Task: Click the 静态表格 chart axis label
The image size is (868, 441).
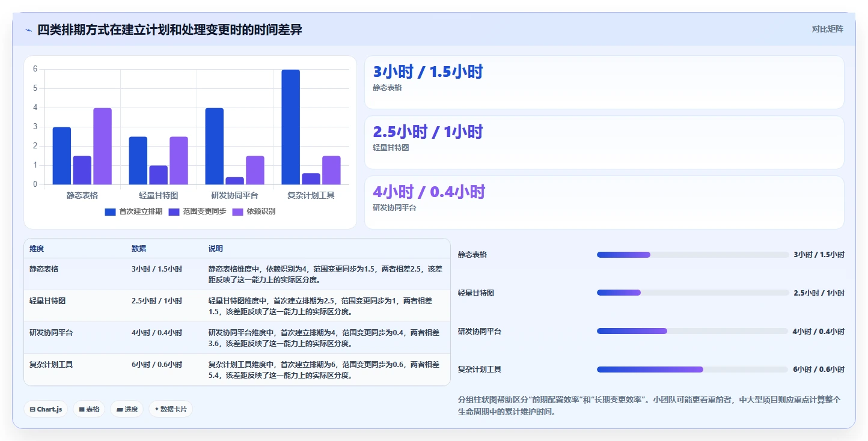Action: tap(82, 195)
